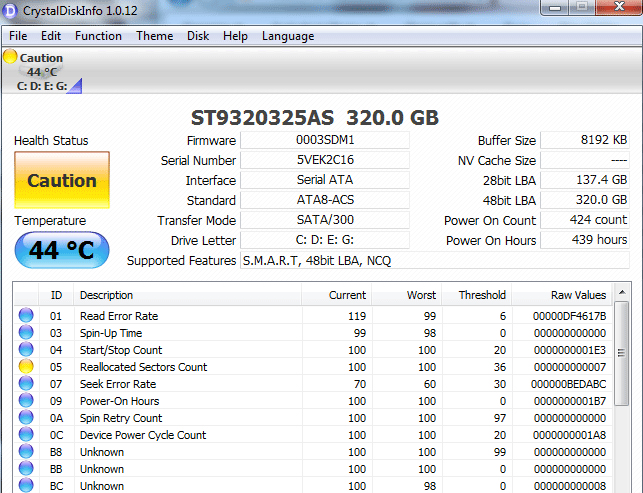The image size is (643, 493).
Task: Open the Help menu
Action: click(x=235, y=36)
